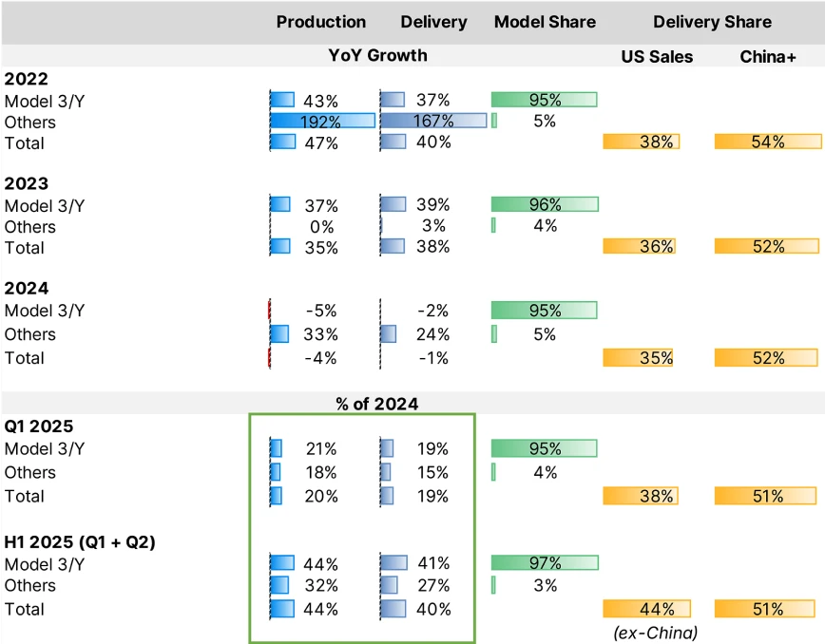Select the 2023 year heading
Viewport: 825px width, 644px height.
[x=27, y=184]
